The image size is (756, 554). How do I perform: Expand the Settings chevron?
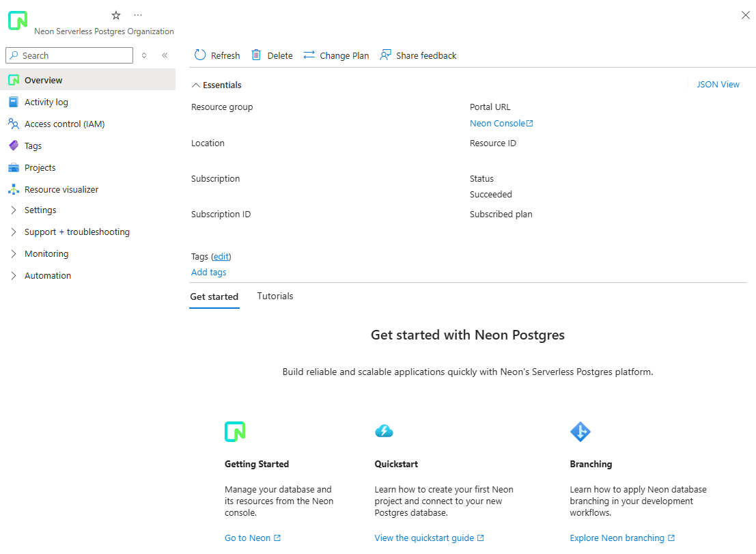[14, 210]
